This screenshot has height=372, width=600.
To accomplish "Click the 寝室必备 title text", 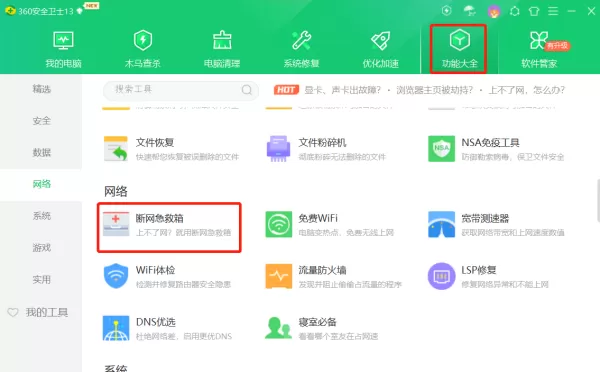I will (x=318, y=322).
